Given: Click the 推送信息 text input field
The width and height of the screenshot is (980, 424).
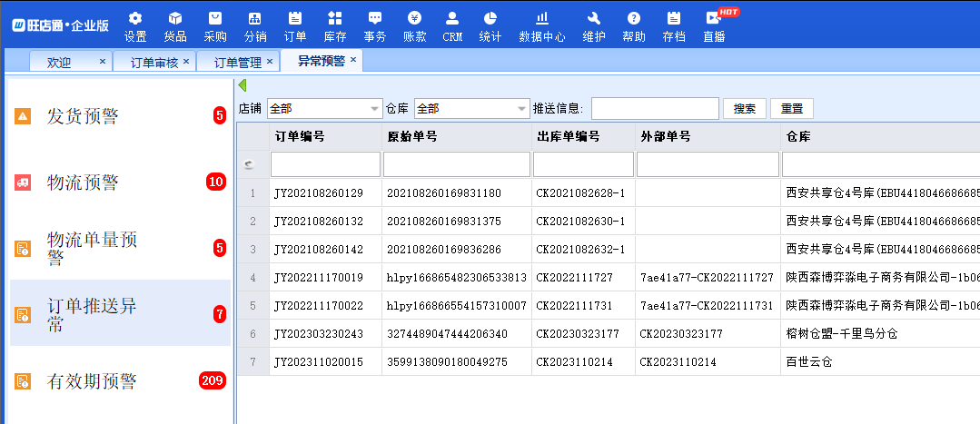Looking at the screenshot, I should click(x=655, y=109).
